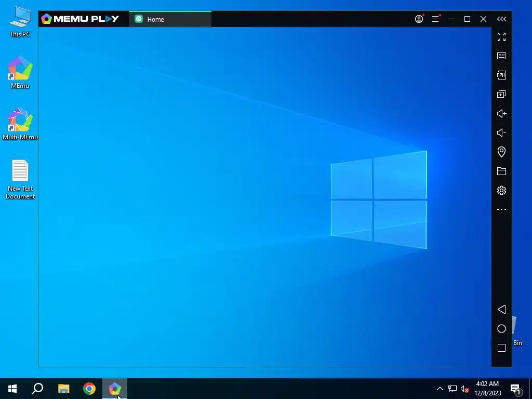Minimize the MEmu Play window
This screenshot has width=532, height=399.
click(x=451, y=19)
